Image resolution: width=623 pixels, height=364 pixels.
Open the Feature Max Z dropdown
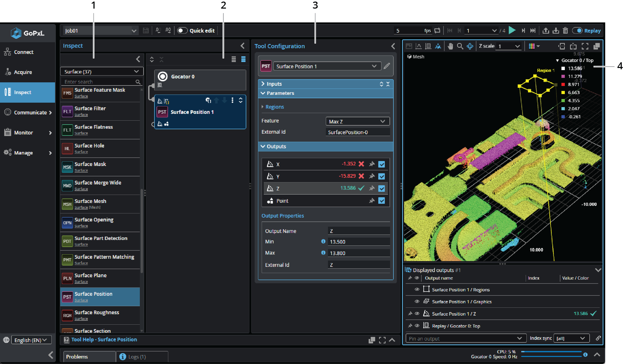357,121
